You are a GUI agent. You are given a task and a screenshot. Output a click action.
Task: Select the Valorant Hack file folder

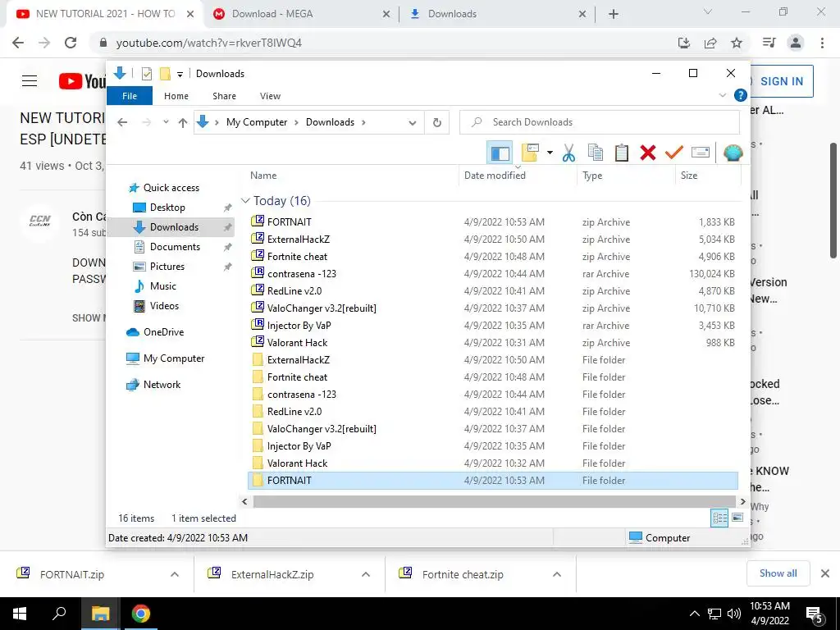(x=493, y=463)
